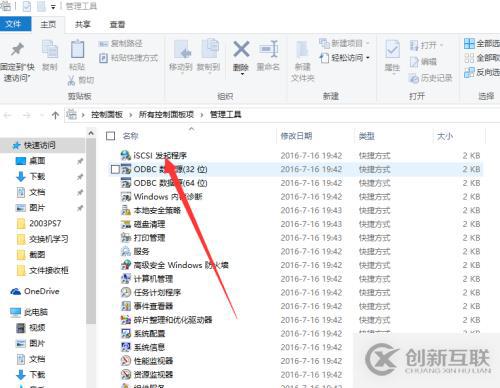500x388 pixels.
Task: Click the Delete (删除) red X icon
Action: pyautogui.click(x=241, y=49)
